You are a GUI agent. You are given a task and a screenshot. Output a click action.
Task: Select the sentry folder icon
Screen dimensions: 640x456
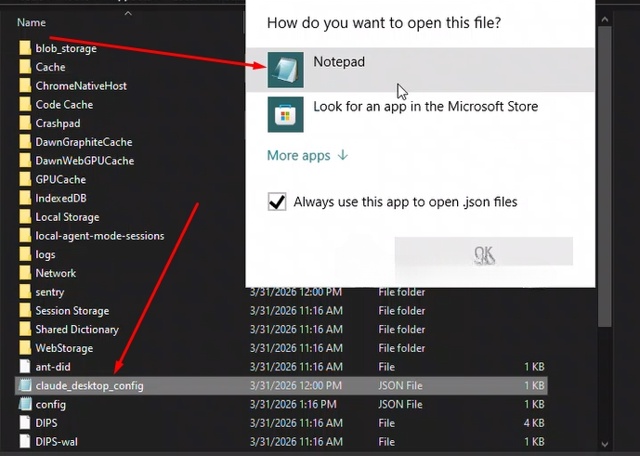25,292
